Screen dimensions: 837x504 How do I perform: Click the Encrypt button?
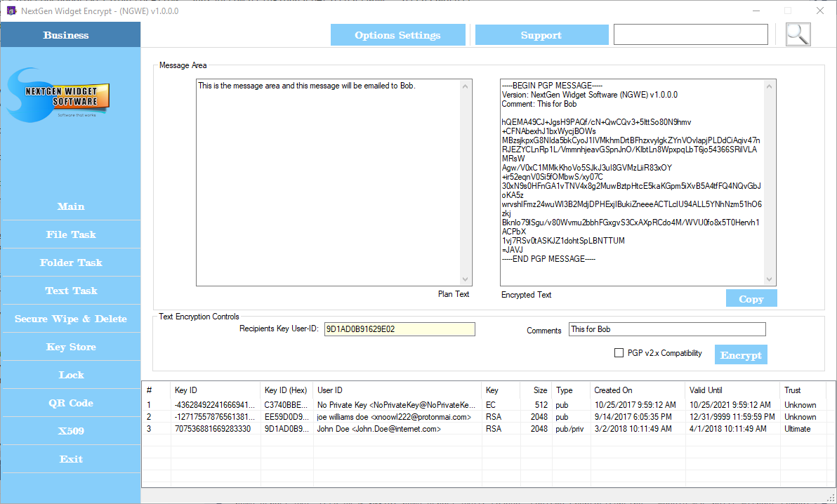741,355
